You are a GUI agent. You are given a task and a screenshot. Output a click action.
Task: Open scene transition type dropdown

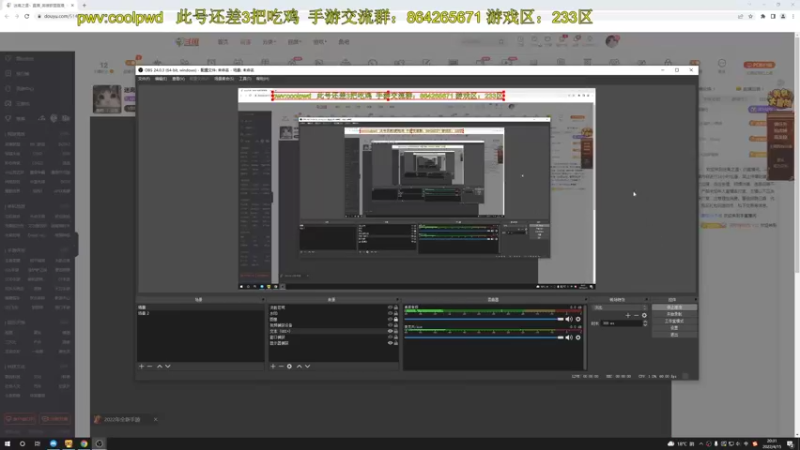point(620,308)
